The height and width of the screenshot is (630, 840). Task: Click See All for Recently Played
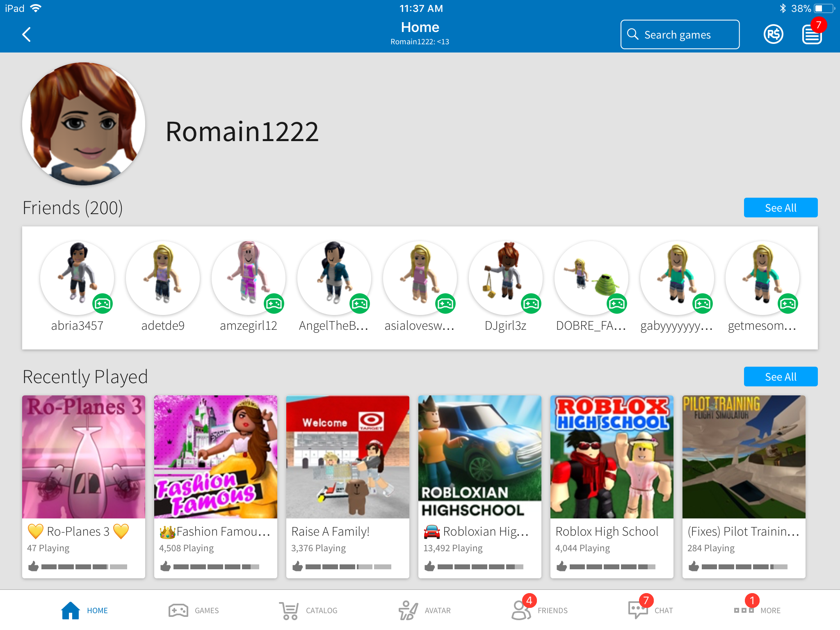pos(781,377)
